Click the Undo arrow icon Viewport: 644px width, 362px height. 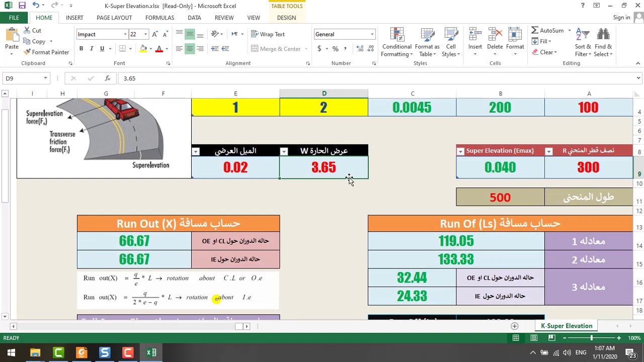click(x=36, y=6)
